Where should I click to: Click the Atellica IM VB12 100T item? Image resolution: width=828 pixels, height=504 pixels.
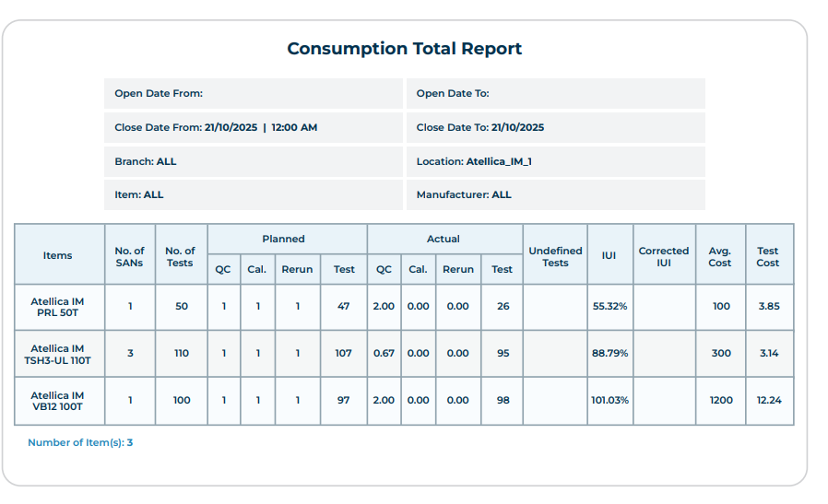(58, 401)
